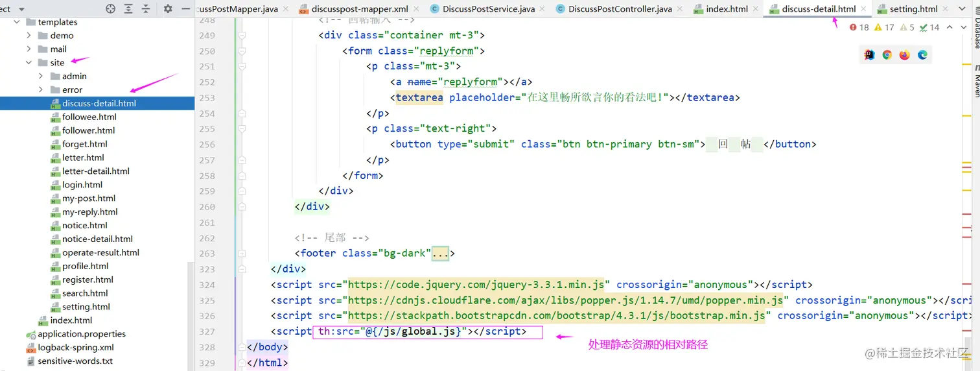Collapse the site folder
The height and width of the screenshot is (371, 980).
point(29,63)
